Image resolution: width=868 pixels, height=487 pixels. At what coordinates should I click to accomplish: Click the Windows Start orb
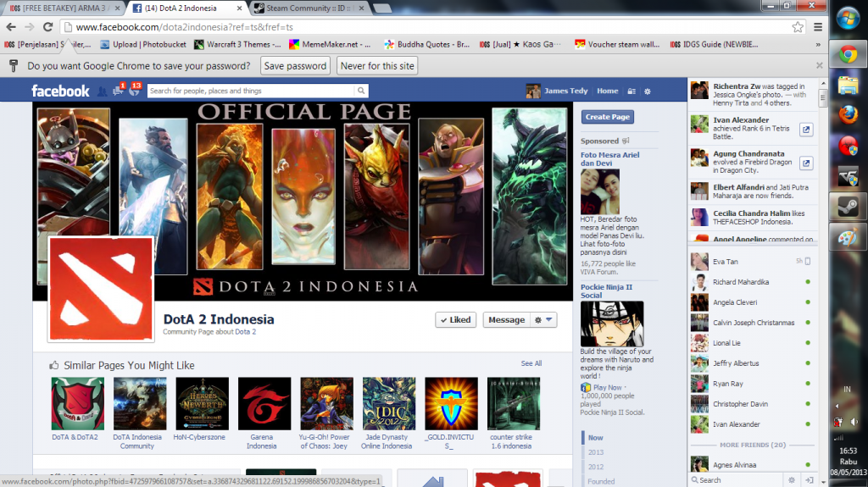point(848,19)
